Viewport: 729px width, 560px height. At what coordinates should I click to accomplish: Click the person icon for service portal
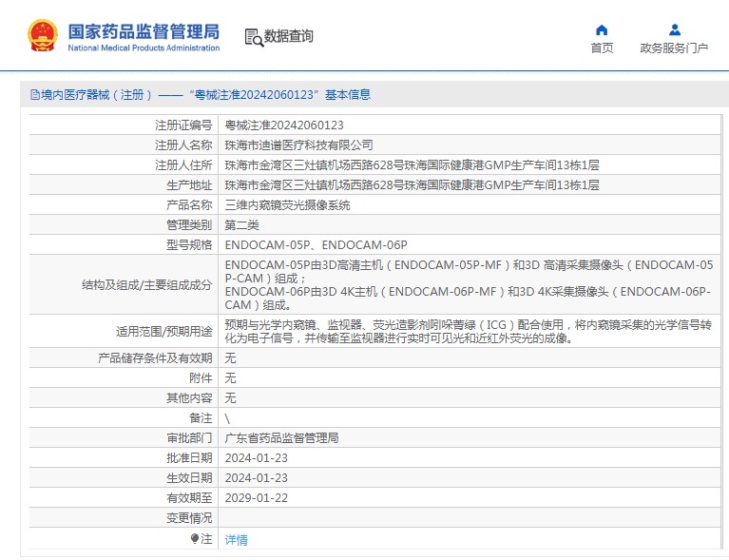tap(674, 29)
